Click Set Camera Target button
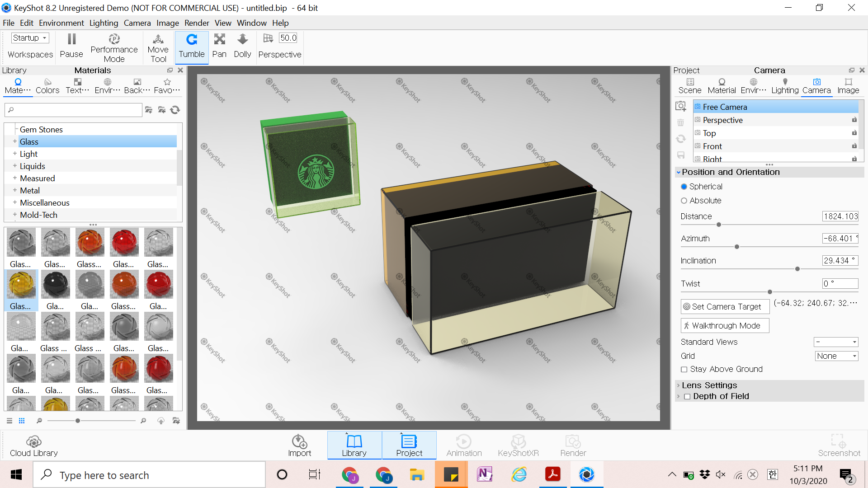Viewport: 868px width, 488px height. 725,307
